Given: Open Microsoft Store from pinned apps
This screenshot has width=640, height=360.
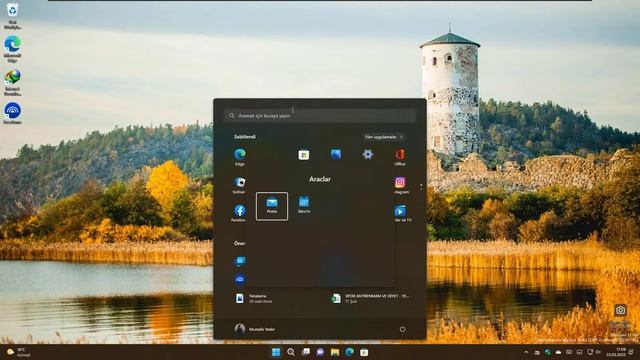Looking at the screenshot, I should (x=304, y=155).
